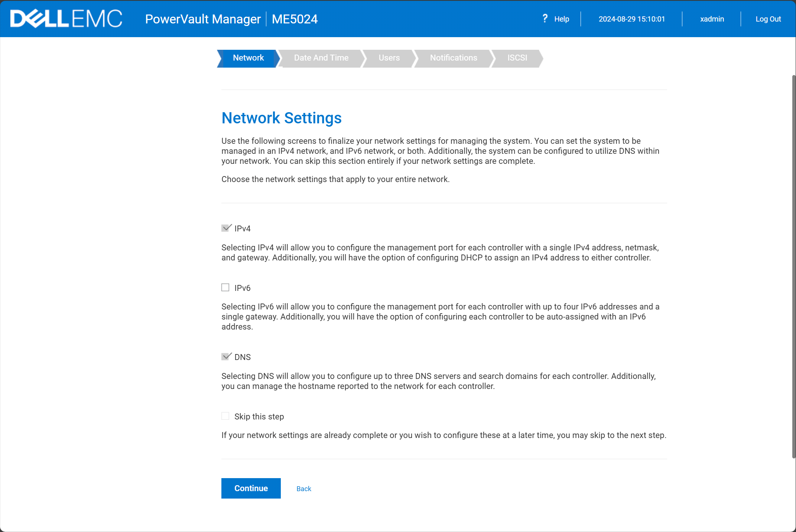Open the Users wizard step

(389, 58)
